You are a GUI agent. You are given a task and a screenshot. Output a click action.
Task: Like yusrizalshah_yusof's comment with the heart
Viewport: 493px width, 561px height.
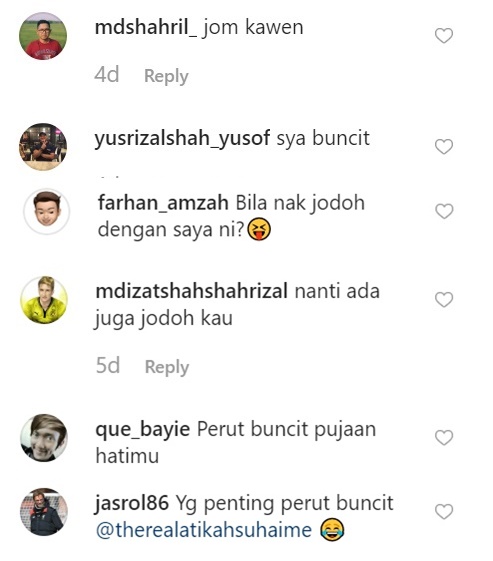click(x=444, y=146)
